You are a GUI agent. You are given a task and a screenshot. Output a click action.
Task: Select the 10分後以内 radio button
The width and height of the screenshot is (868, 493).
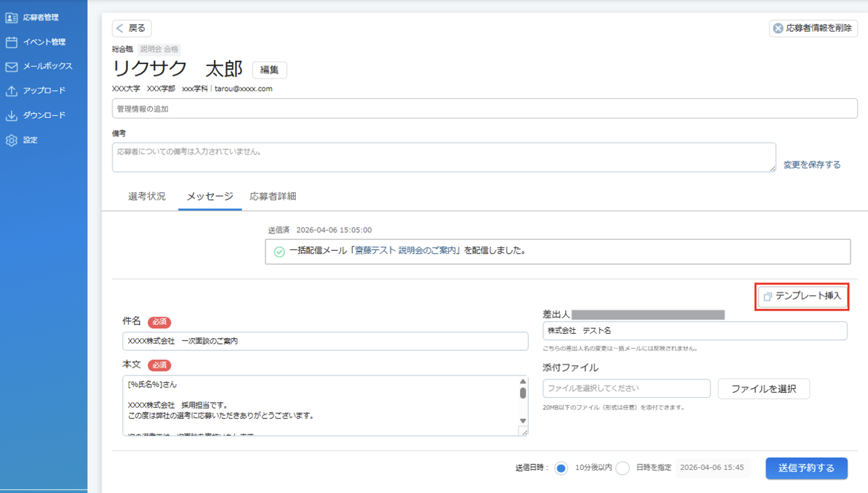tap(561, 468)
